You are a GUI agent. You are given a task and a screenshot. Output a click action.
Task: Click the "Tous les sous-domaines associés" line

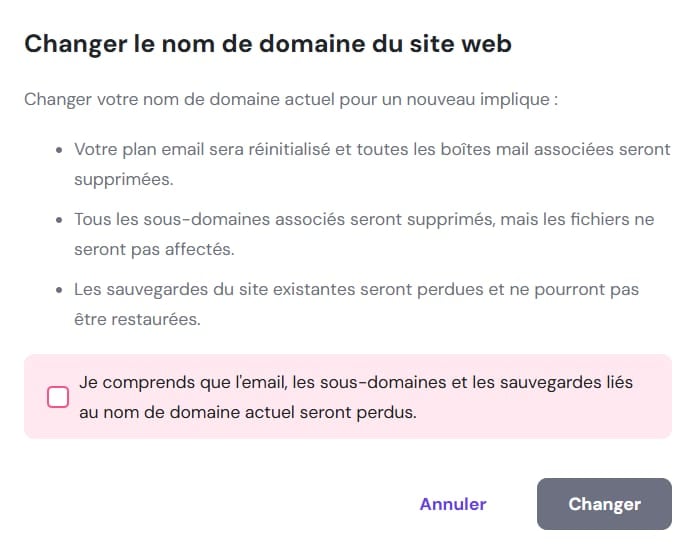[363, 219]
